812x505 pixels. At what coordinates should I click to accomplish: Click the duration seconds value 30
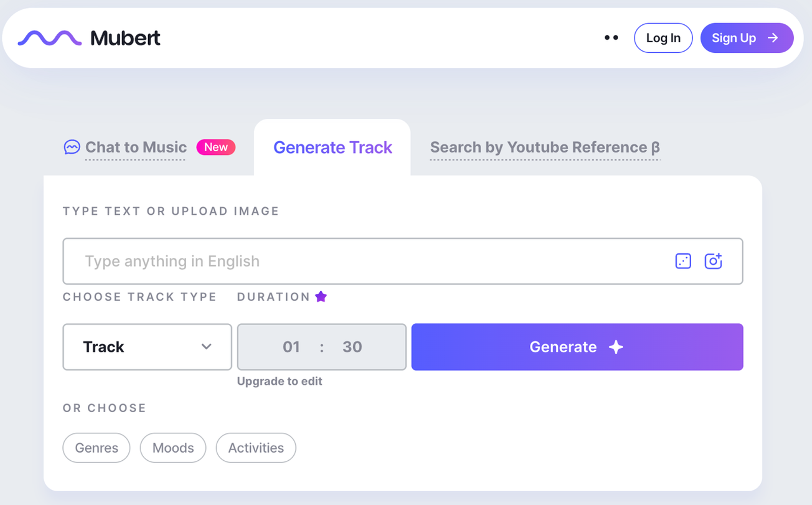click(352, 347)
